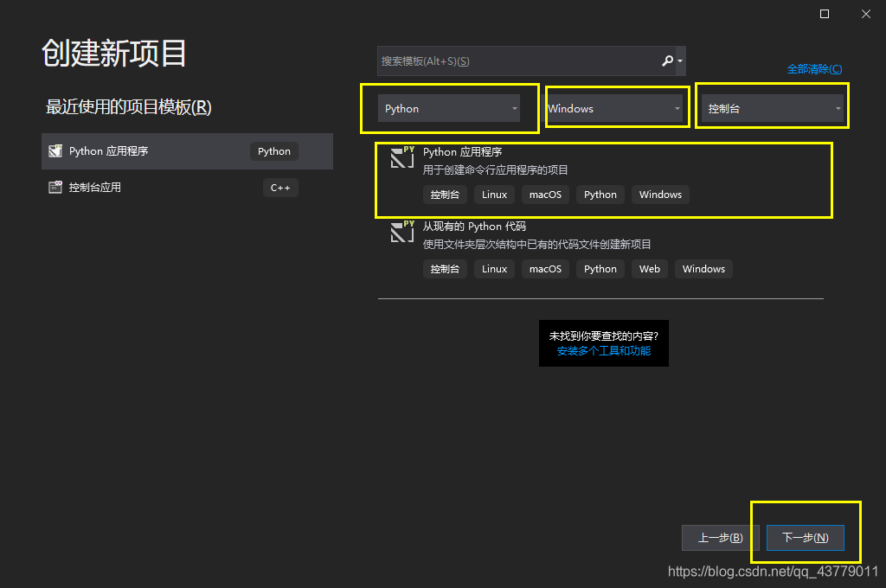Maximize the dialog window
This screenshot has width=886, height=588.
(x=825, y=14)
